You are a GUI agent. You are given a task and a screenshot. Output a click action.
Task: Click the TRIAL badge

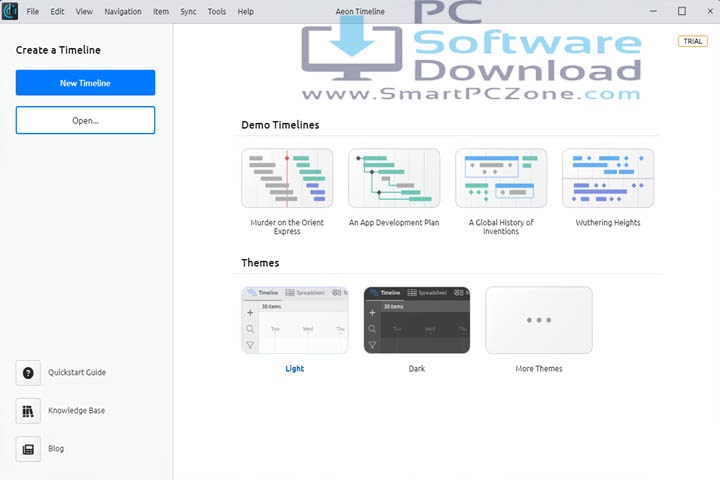click(x=693, y=41)
